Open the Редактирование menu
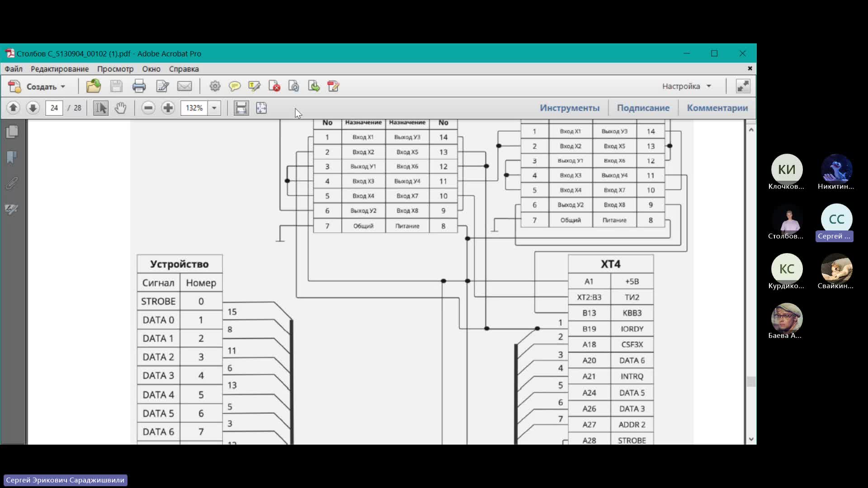 [x=60, y=69]
